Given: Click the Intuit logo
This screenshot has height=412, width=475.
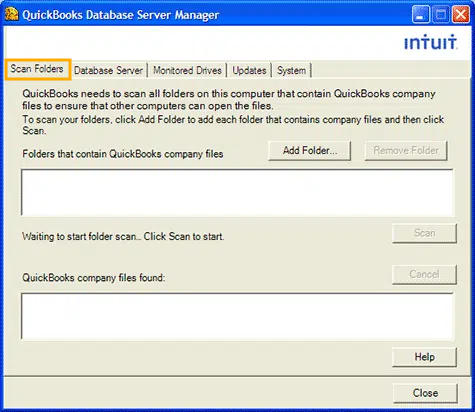Looking at the screenshot, I should pyautogui.click(x=430, y=42).
